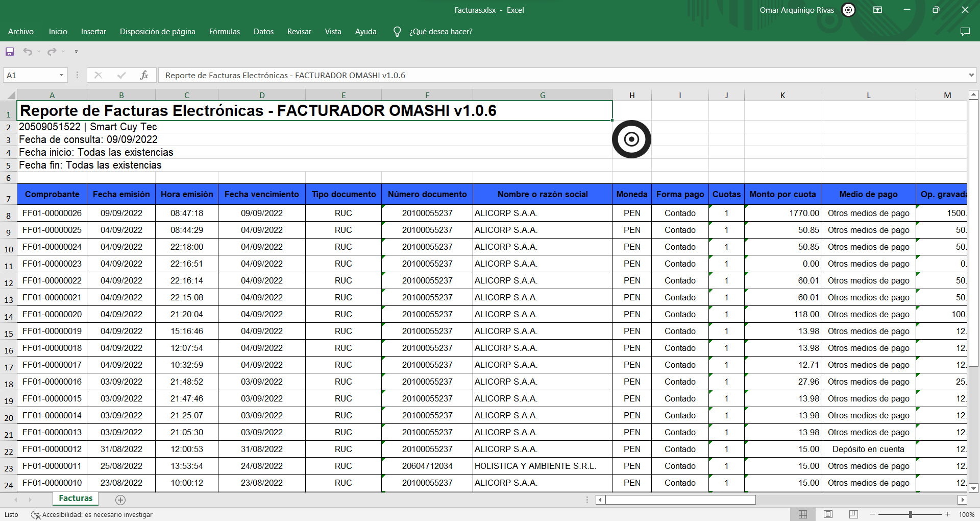Select the report title cell A1
This screenshot has width=980, height=521.
click(x=314, y=111)
